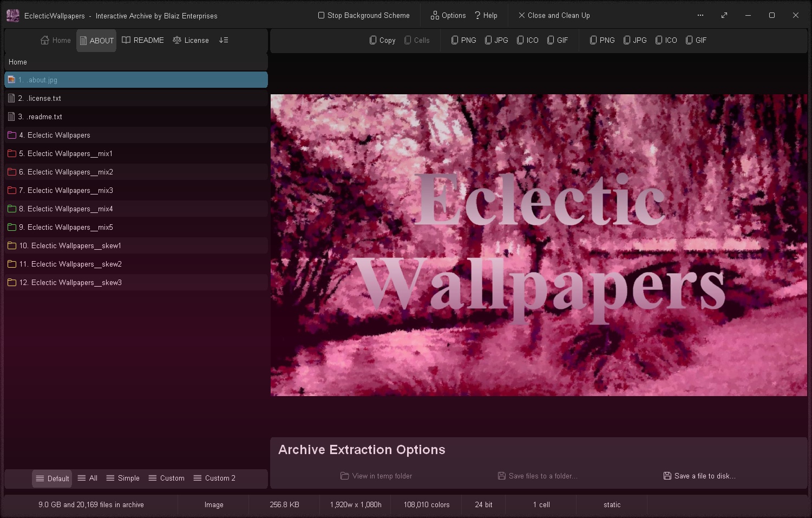Viewport: 812px width, 518px height.
Task: Click the static status entry
Action: (x=612, y=504)
